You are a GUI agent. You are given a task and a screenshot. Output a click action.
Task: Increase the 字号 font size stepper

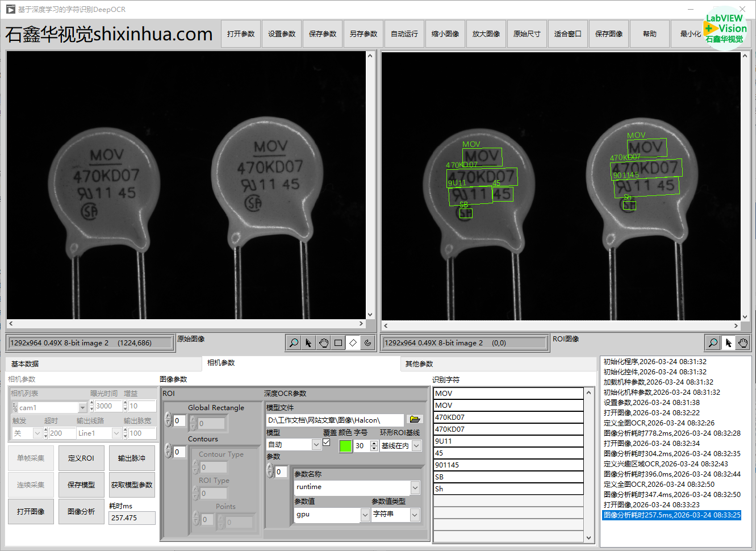pyautogui.click(x=374, y=443)
